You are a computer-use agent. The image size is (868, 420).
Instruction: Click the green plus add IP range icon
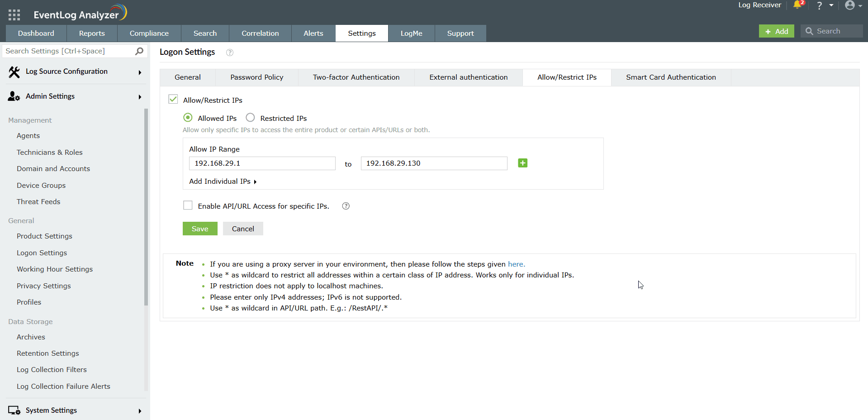522,163
